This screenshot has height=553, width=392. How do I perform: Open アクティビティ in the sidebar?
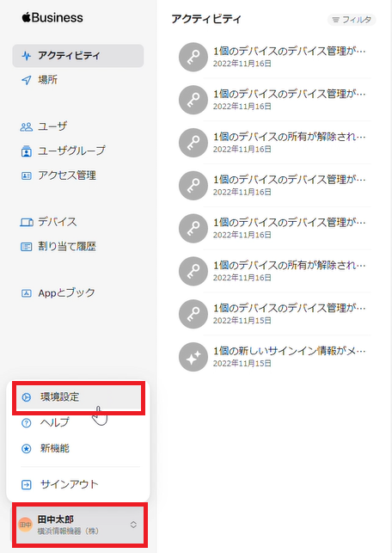click(x=78, y=56)
